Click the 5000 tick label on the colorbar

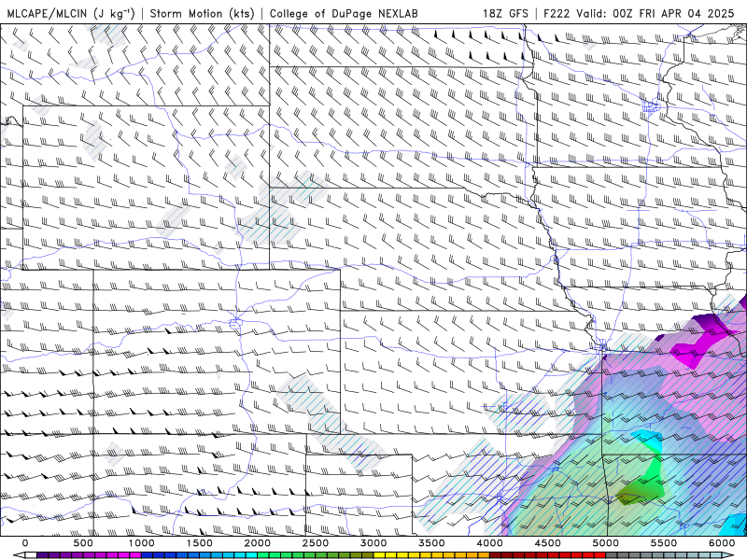[605, 543]
